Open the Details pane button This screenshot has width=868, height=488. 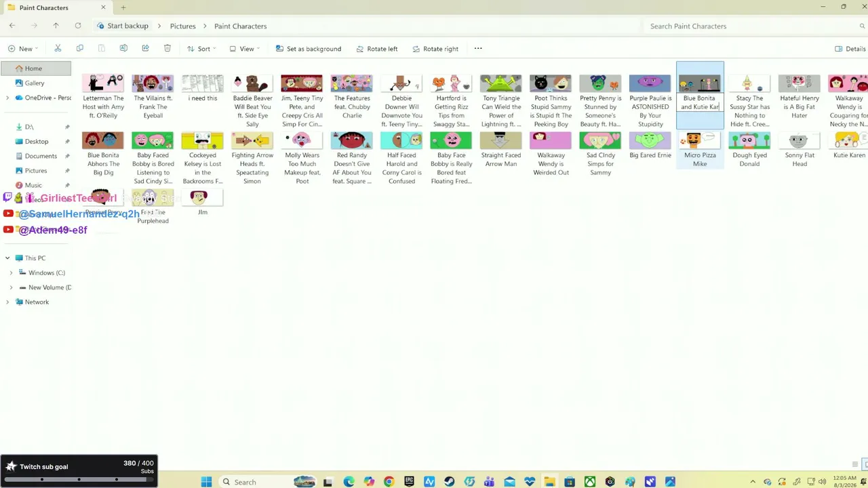pyautogui.click(x=850, y=49)
